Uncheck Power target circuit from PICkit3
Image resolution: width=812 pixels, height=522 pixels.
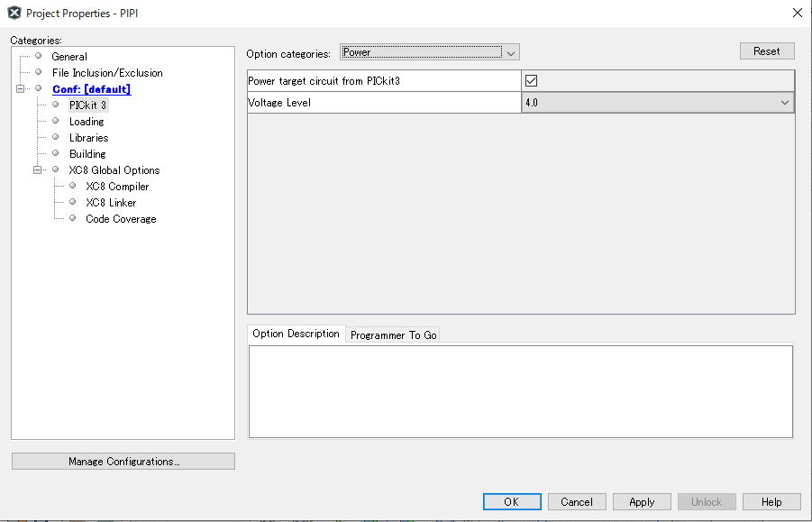tap(531, 81)
